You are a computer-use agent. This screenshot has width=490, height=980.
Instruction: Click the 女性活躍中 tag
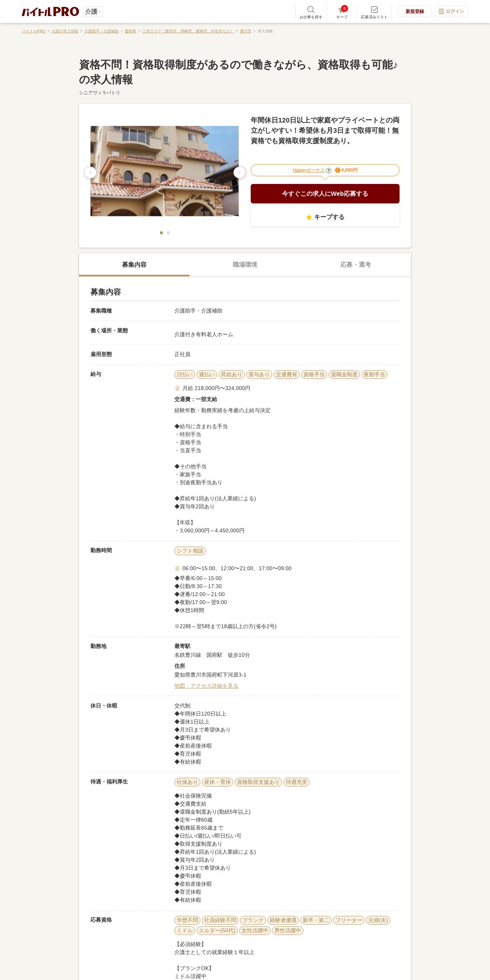(x=255, y=931)
